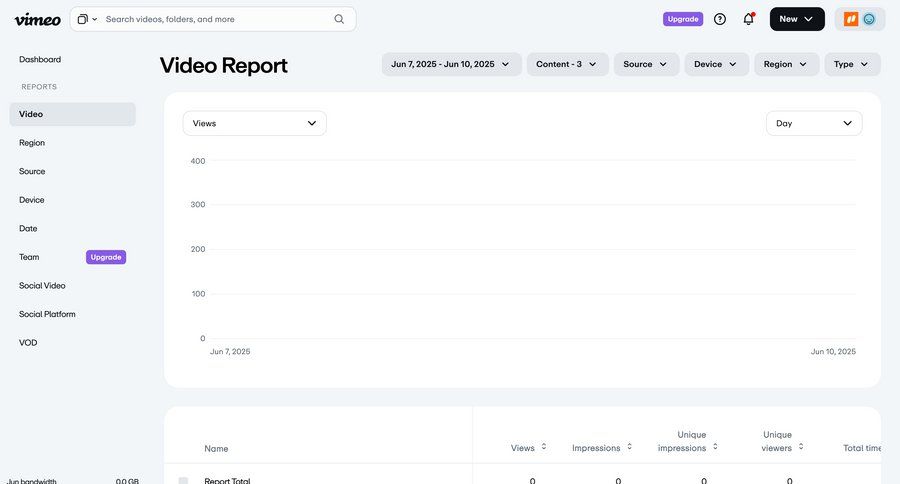The width and height of the screenshot is (900, 484).
Task: Click the magnifying glass search icon
Action: [x=339, y=19]
